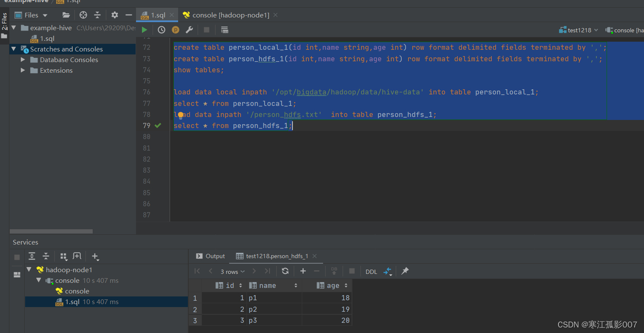Add a new row with the plus icon
The image size is (644, 333).
(x=303, y=271)
